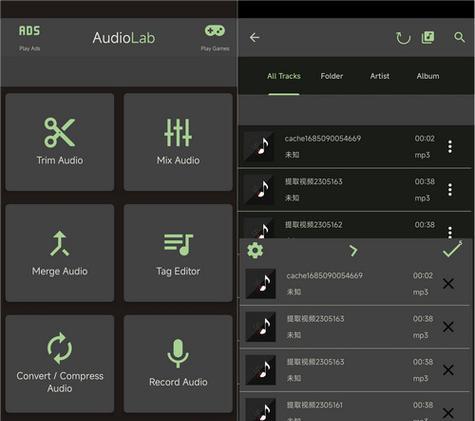475x421 pixels.
Task: Open three-dot menu for 提取视频2305163 track
Action: tap(450, 190)
